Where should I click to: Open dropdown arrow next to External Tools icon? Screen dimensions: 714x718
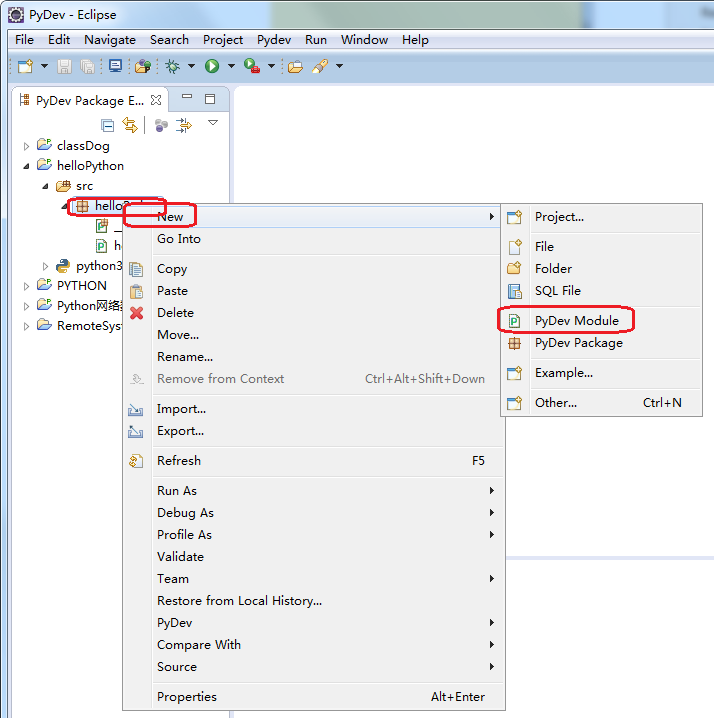pyautogui.click(x=271, y=66)
